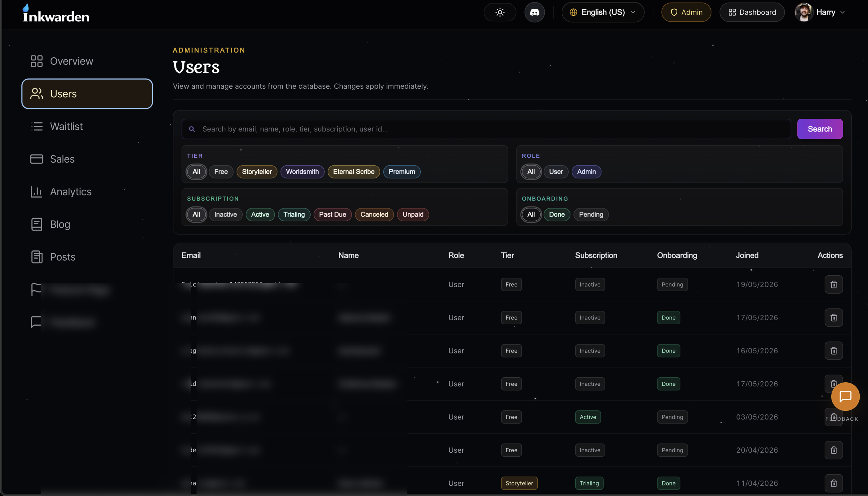Filter tier by Storyteller

click(257, 172)
